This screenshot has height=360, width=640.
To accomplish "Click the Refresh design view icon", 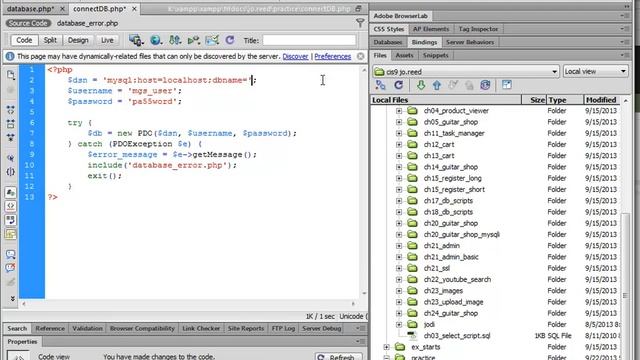I will pyautogui.click(x=230, y=40).
